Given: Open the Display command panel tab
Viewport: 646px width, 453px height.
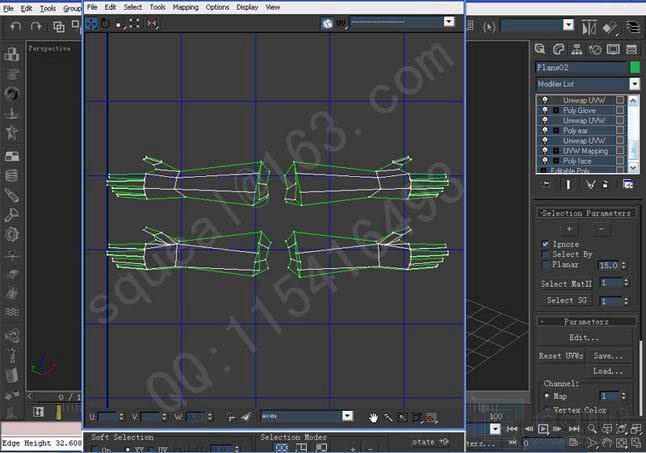Looking at the screenshot, I should click(x=613, y=49).
